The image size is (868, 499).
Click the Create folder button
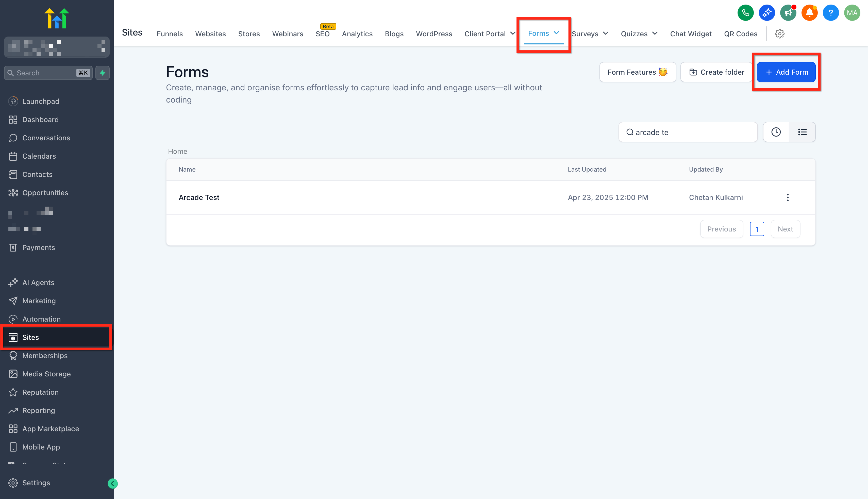pos(716,72)
